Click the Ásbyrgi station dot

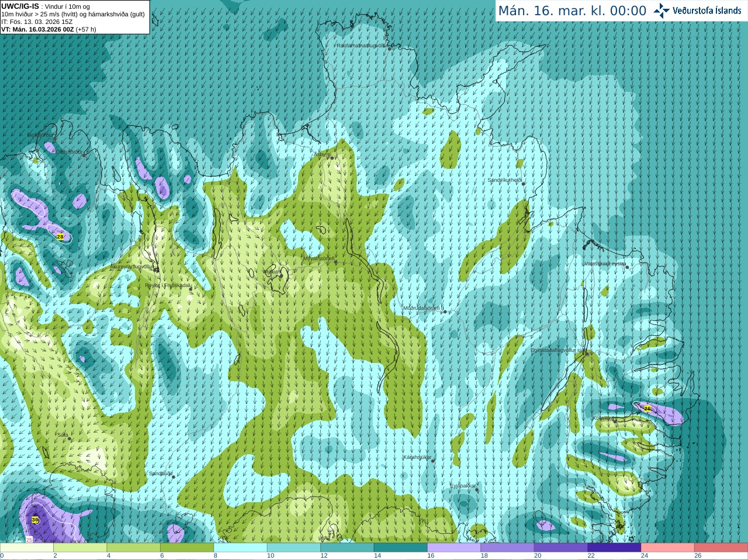(x=331, y=158)
